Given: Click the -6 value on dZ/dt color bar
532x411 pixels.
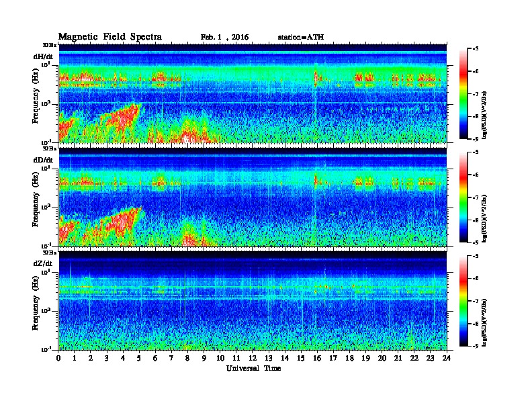Looking at the screenshot, I should click(476, 278).
